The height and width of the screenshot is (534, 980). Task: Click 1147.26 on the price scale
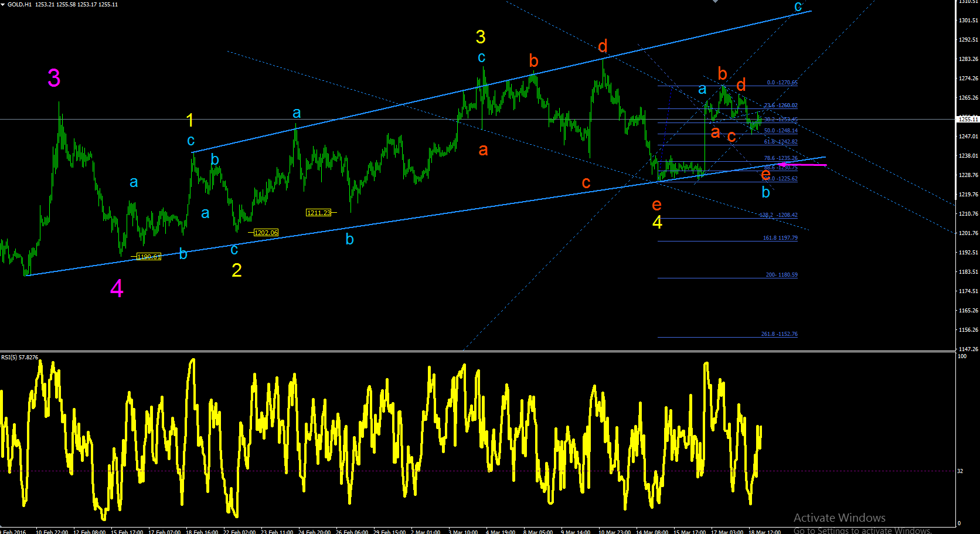pyautogui.click(x=968, y=349)
